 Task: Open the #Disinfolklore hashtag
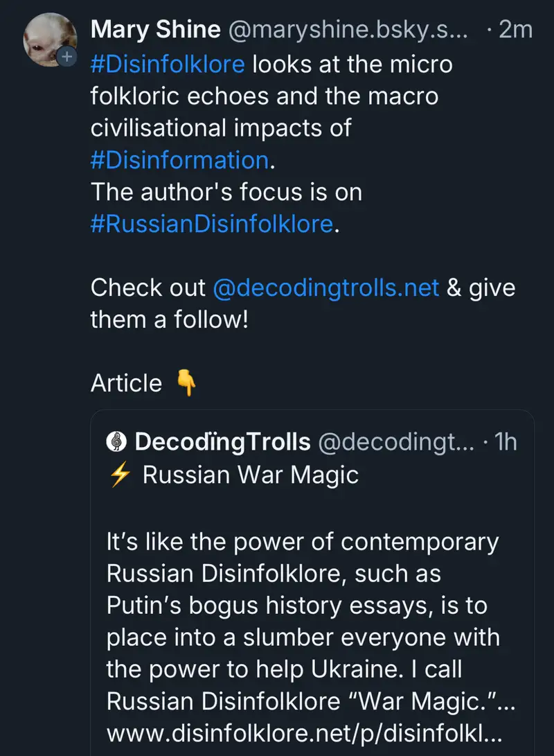pyautogui.click(x=168, y=64)
